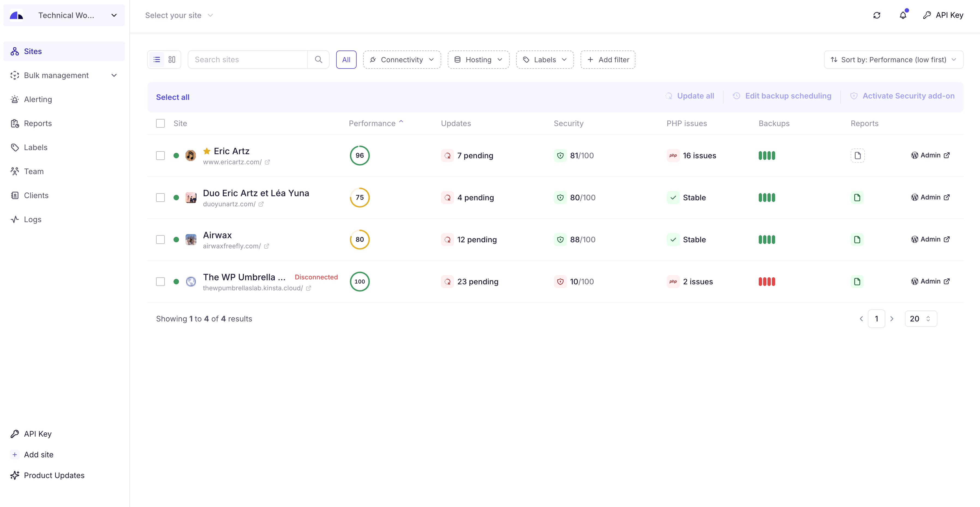This screenshot has height=507, width=980.
Task: Open the report icon for Airwax
Action: 857,240
